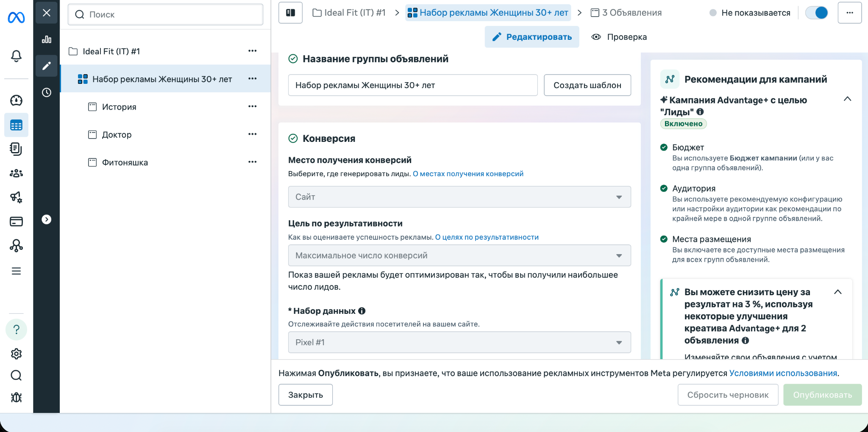Open the Pixel #1 dataset dropdown
Viewport: 868px width, 432px height.
coord(459,342)
